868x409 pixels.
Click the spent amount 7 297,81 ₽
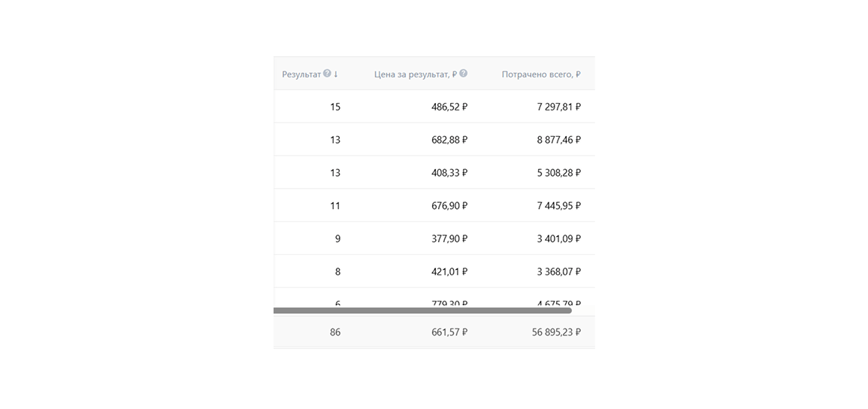pyautogui.click(x=558, y=107)
